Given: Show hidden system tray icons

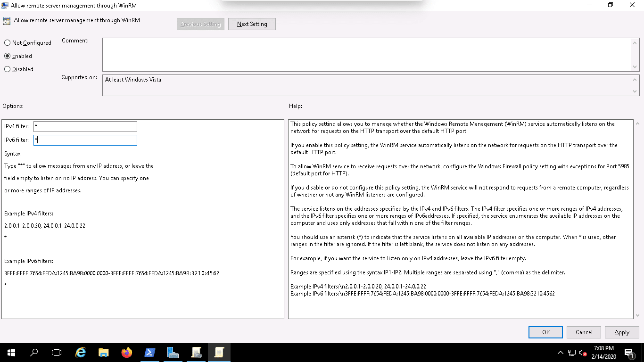Looking at the screenshot, I should click(560, 353).
